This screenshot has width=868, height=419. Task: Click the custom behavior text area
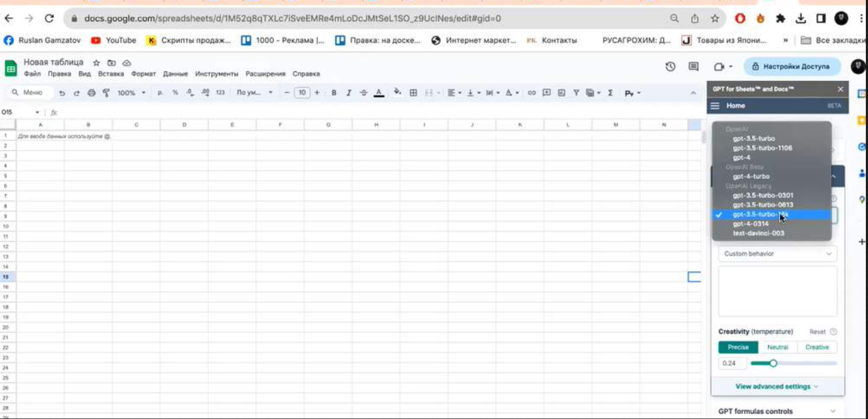pos(778,291)
